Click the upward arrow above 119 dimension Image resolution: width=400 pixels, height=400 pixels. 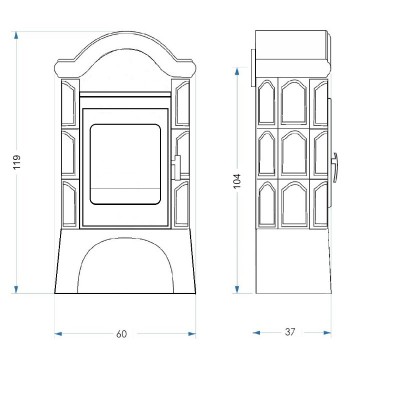pos(16,35)
